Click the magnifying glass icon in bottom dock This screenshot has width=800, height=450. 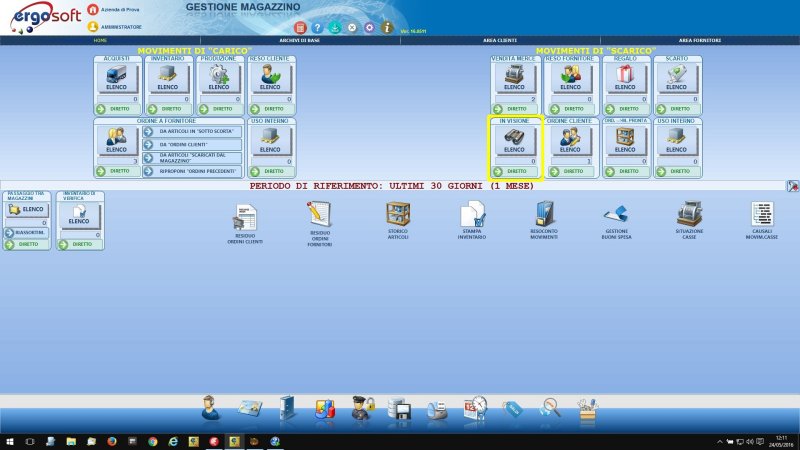click(550, 407)
